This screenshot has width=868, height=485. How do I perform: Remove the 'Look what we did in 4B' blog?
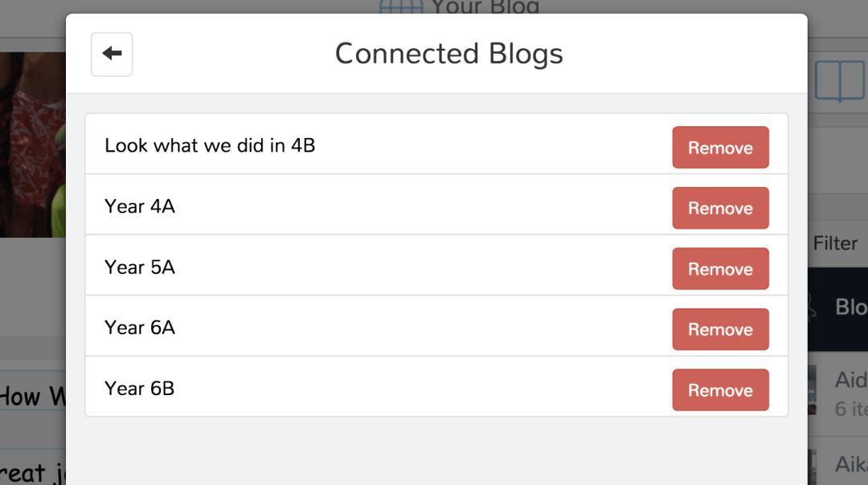(x=720, y=148)
